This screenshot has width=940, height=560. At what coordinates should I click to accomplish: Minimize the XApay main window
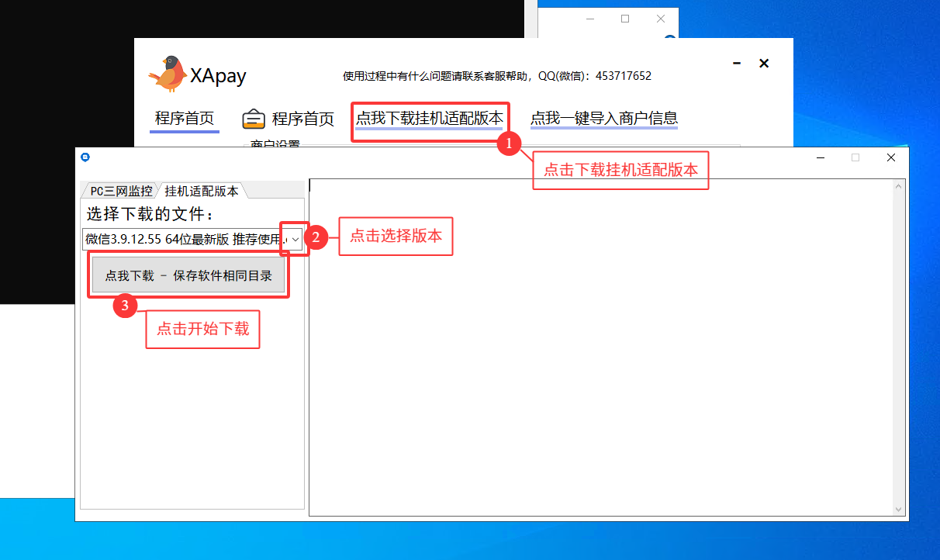pyautogui.click(x=737, y=64)
